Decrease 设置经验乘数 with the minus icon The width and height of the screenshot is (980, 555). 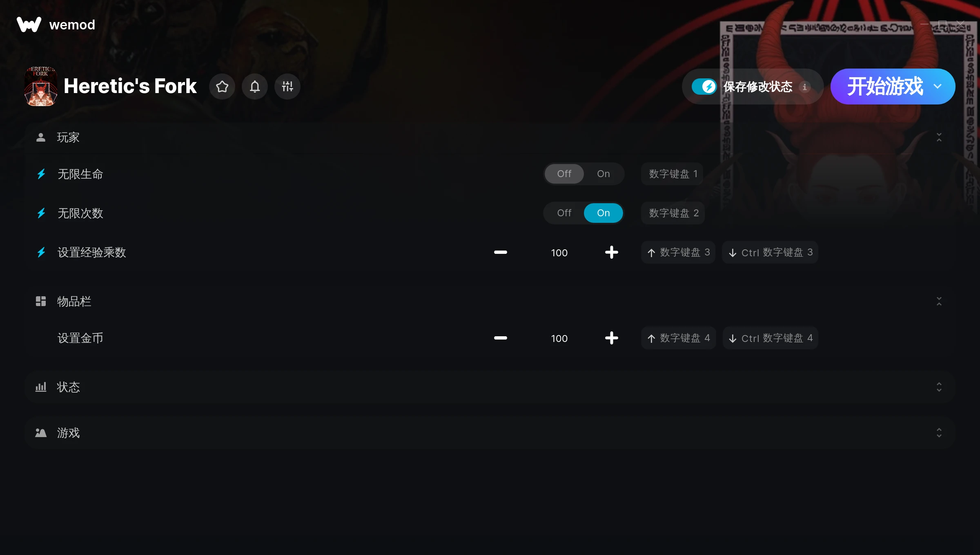(x=501, y=252)
